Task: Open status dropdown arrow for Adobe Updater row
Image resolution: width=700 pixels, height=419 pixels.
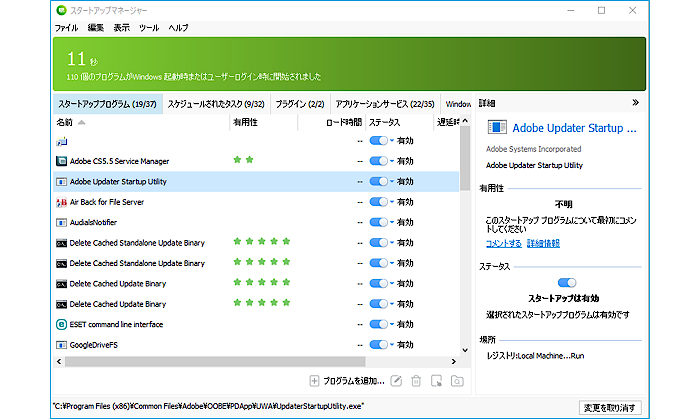Action: click(x=392, y=181)
